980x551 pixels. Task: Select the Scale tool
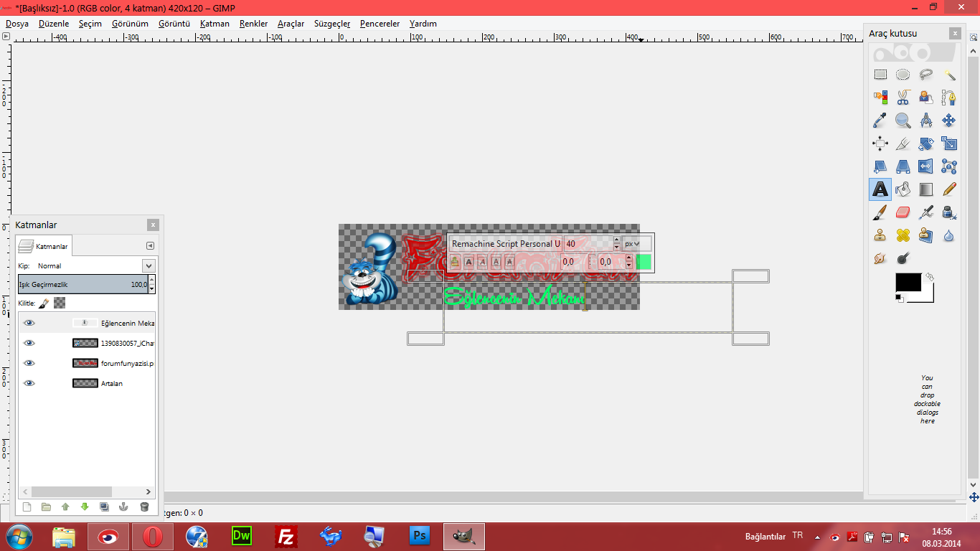(949, 143)
